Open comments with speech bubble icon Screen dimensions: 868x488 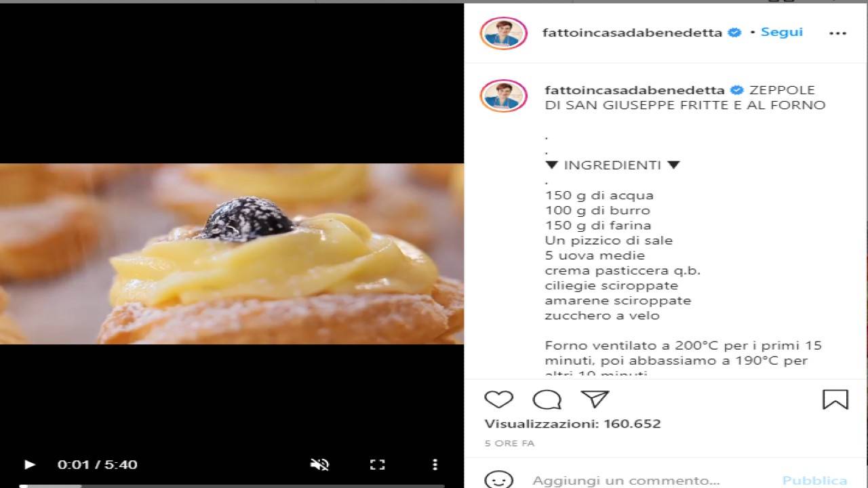pos(547,400)
